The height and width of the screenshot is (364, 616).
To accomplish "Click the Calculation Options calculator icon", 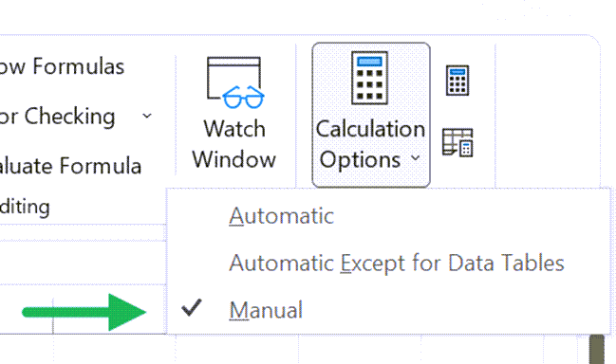I will point(369,78).
